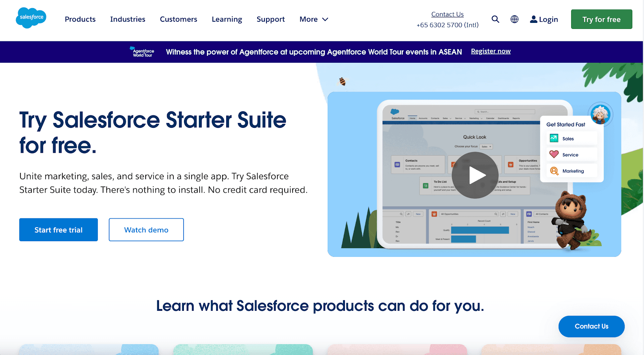Follow the Register now link
644x355 pixels.
pos(491,51)
